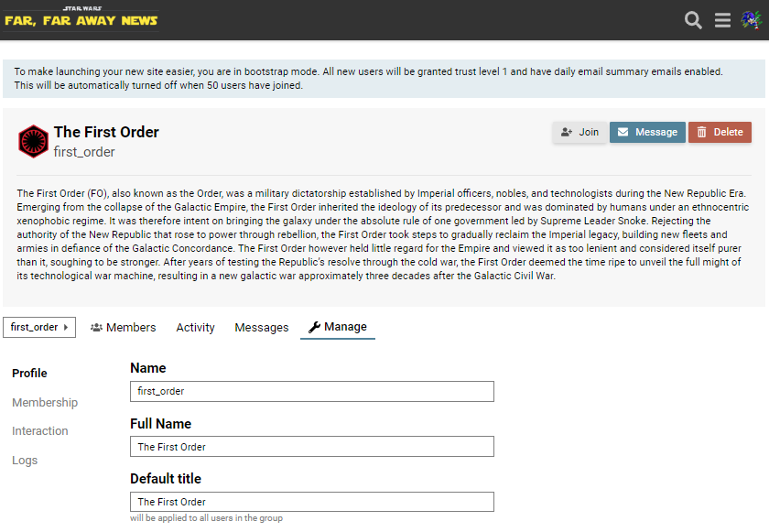
Task: Switch to the Messages tab
Action: [x=262, y=328]
